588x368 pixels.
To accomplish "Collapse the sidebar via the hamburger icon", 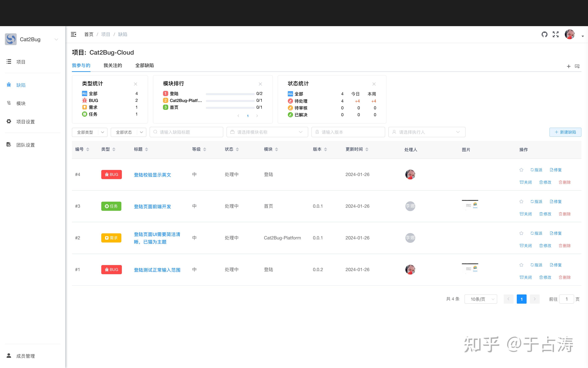I will click(73, 34).
